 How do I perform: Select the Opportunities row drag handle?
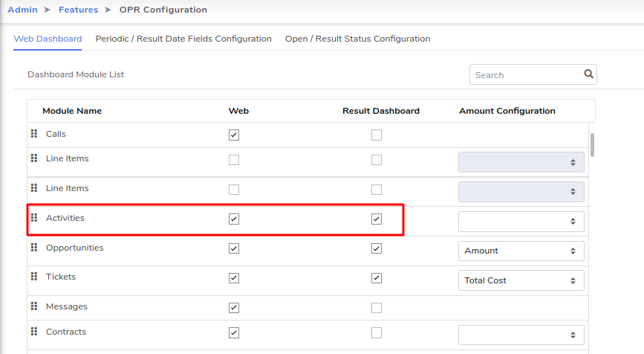34,248
